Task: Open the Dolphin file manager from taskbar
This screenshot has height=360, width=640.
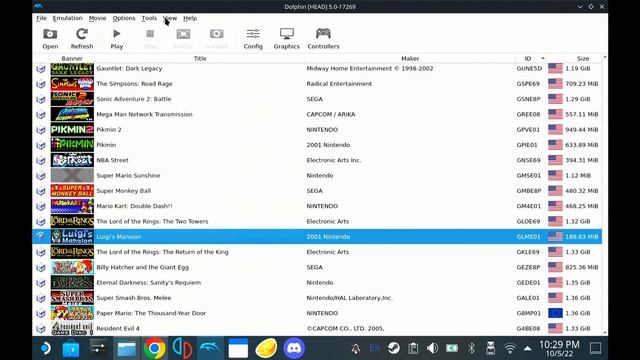Action: coord(127,348)
